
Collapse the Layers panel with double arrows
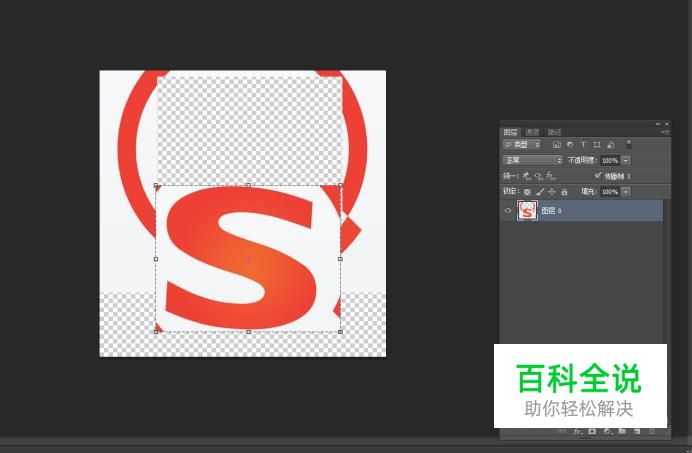[x=658, y=124]
